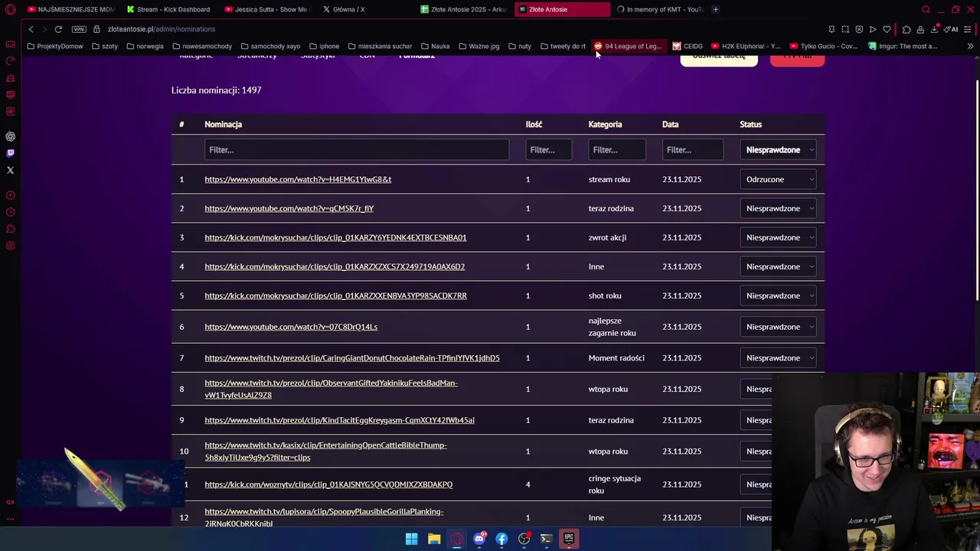The image size is (980, 551).
Task: Open profile account icon in toolbar
Action: coord(920,29)
